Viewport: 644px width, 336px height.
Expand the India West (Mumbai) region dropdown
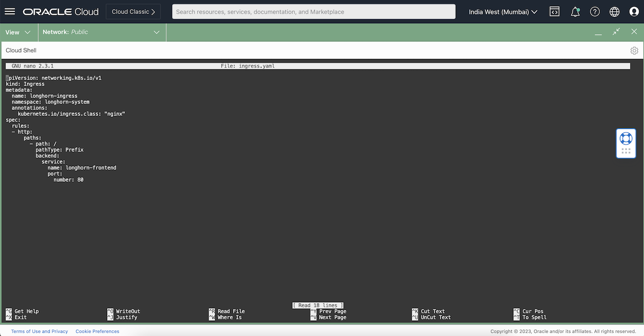click(503, 12)
